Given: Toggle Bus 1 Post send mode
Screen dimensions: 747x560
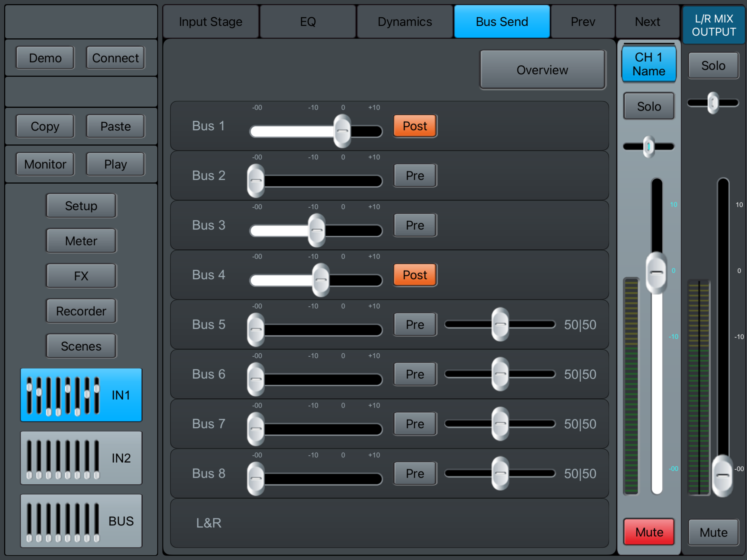Looking at the screenshot, I should 415,126.
